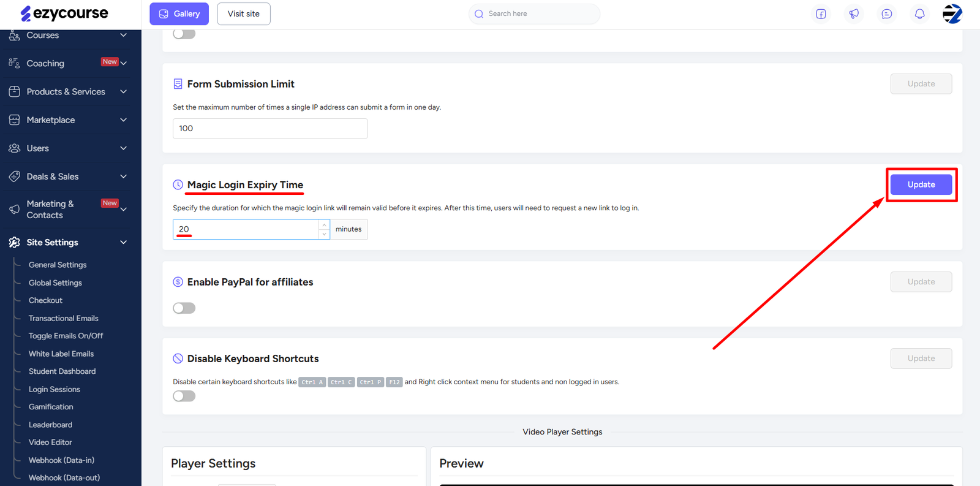Click the profile avatar logo

point(952,13)
